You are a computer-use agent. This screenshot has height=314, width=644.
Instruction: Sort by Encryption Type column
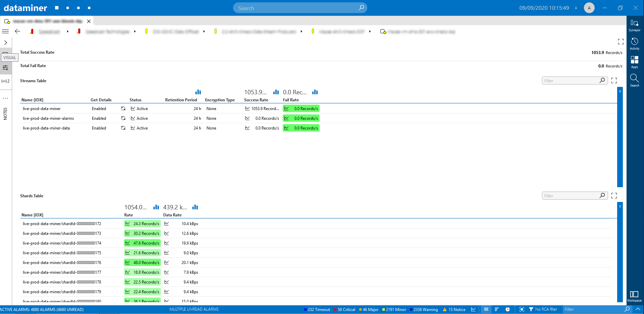pos(220,100)
